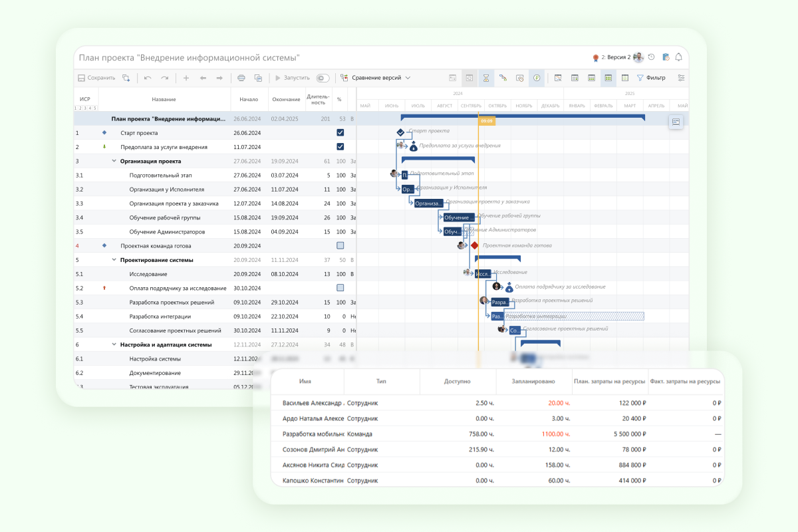Click the undo arrow icon
This screenshot has height=532, width=798.
click(x=148, y=78)
